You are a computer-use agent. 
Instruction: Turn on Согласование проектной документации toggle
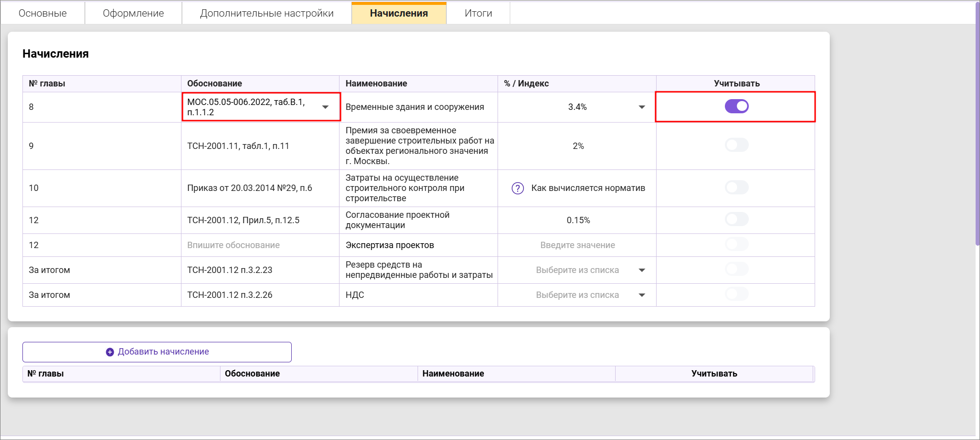[736, 219]
